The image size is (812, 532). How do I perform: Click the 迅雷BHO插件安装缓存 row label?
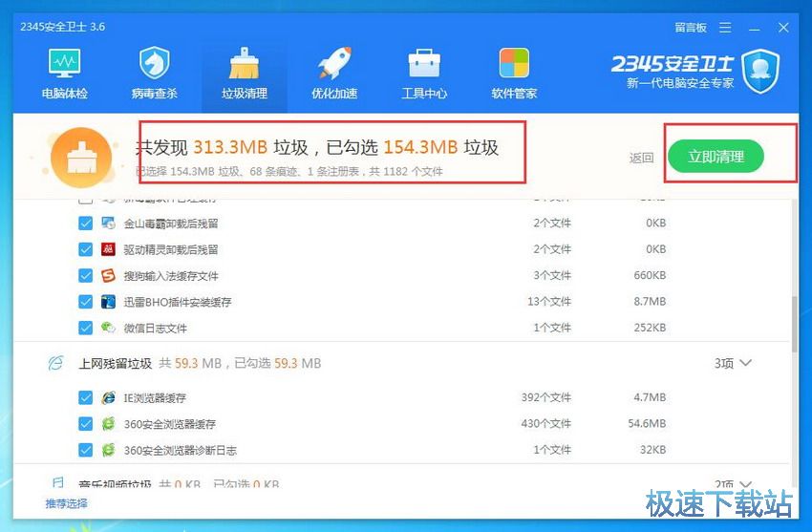[177, 302]
